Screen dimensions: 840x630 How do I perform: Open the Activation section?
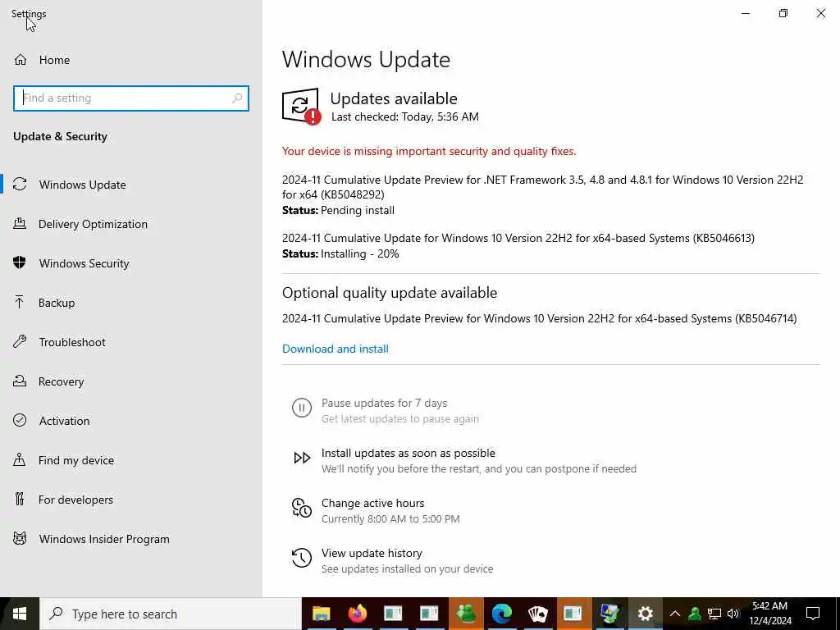coord(131,421)
